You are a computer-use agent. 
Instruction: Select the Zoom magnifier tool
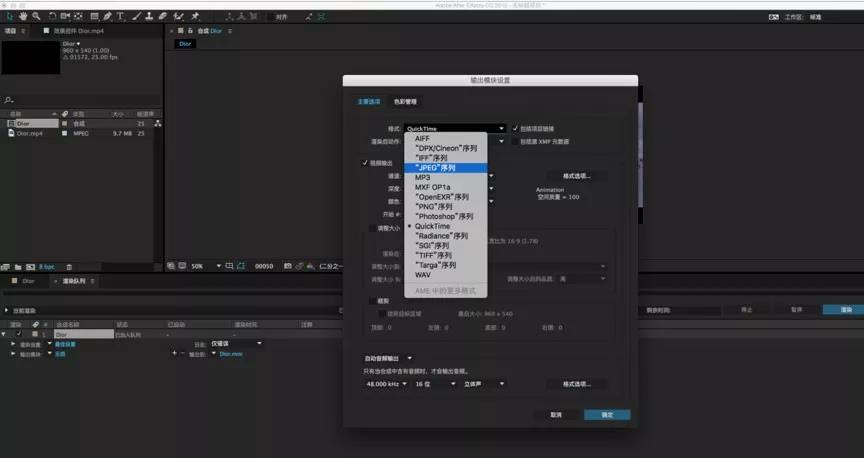37,17
